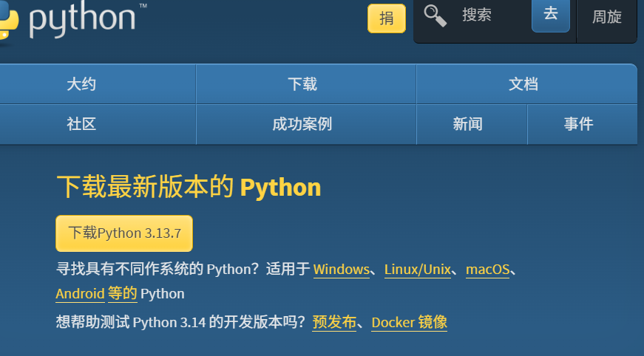Open the 大约 navigation menu
644x356 pixels.
pyautogui.click(x=81, y=84)
